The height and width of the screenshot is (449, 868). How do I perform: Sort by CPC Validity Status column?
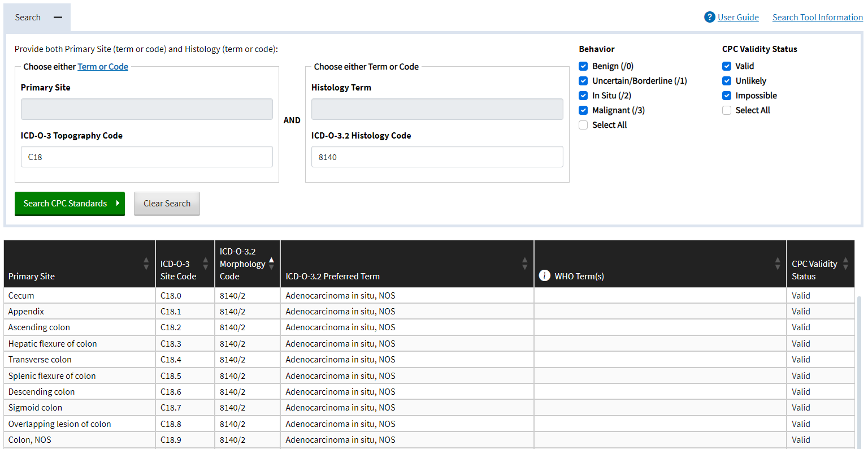click(x=845, y=264)
